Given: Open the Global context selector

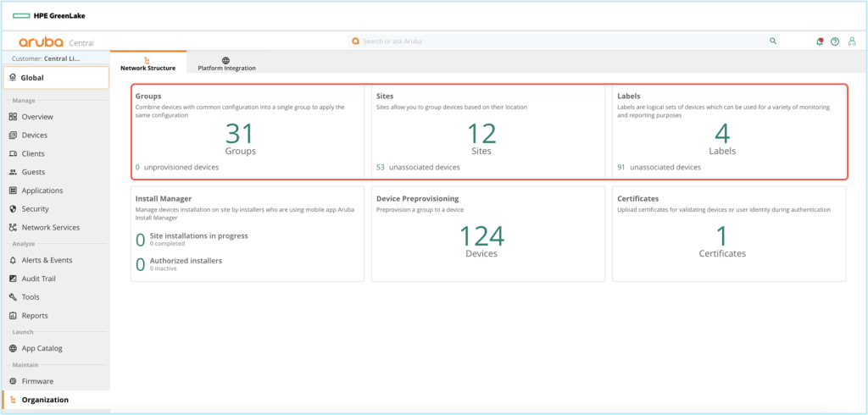Looking at the screenshot, I should 55,78.
